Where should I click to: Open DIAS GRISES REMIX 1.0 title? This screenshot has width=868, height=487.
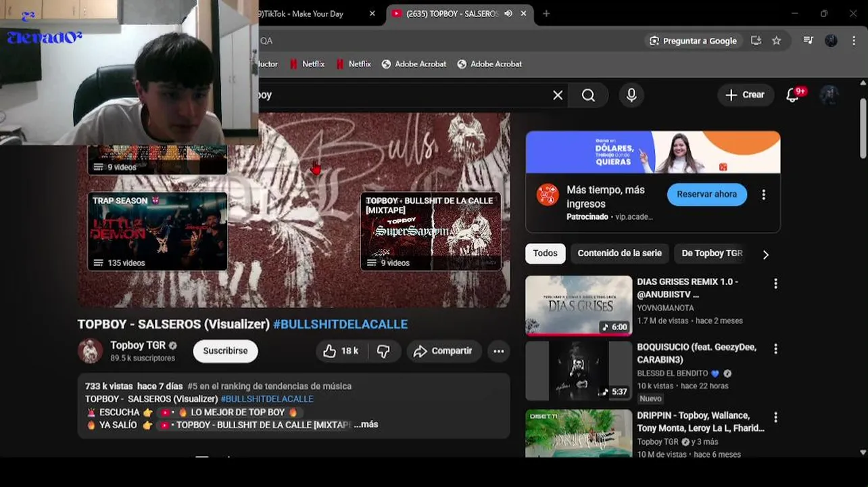688,288
